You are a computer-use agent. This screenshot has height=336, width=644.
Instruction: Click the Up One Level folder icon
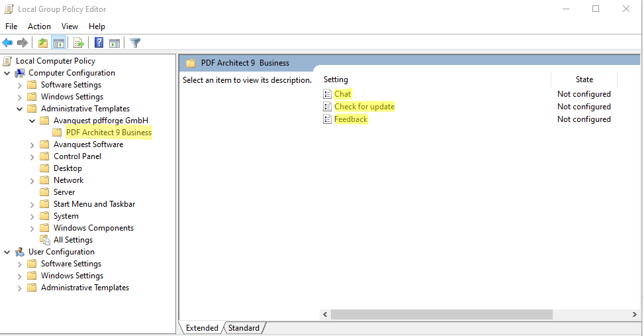pyautogui.click(x=43, y=43)
